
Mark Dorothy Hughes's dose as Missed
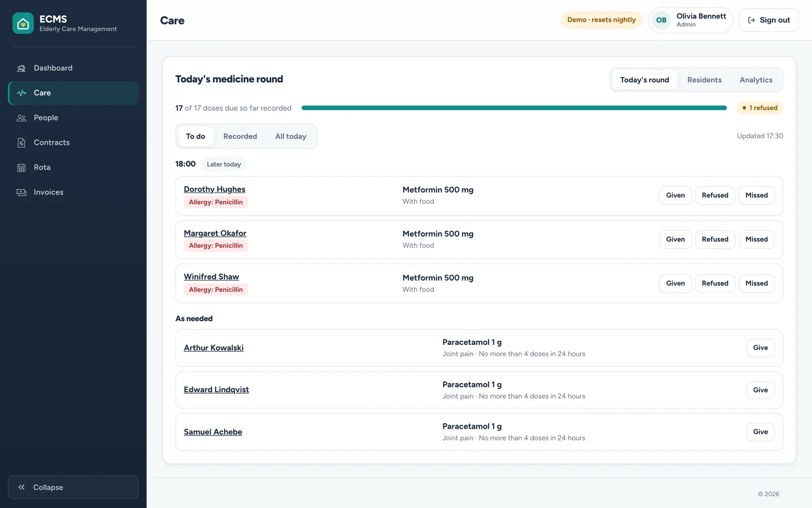[757, 196]
